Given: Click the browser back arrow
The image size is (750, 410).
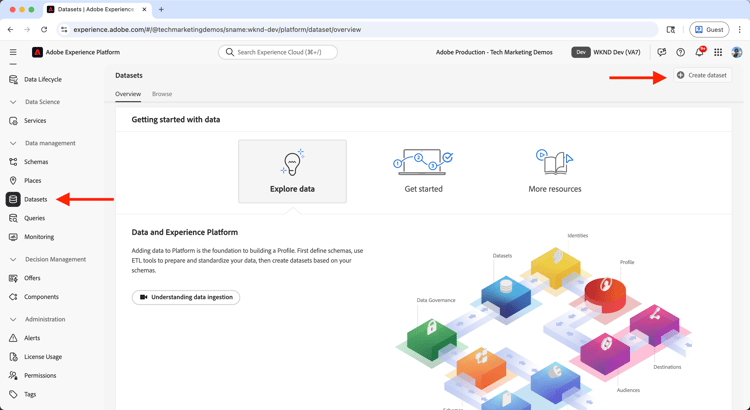Looking at the screenshot, I should pyautogui.click(x=11, y=30).
